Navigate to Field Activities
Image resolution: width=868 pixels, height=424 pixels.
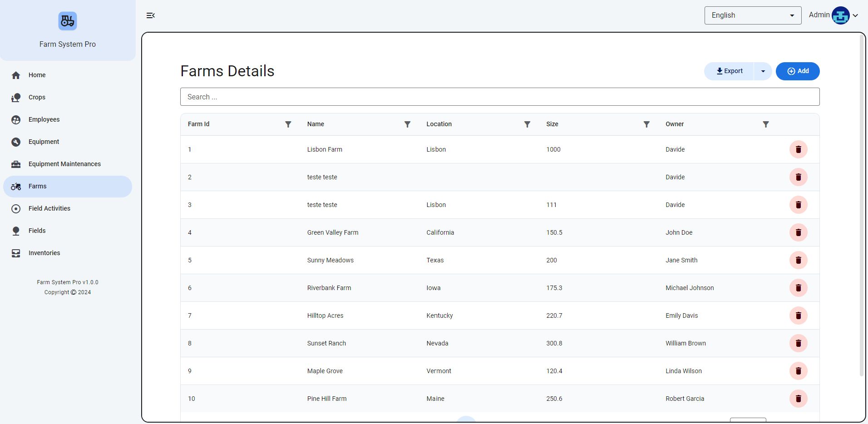49,208
